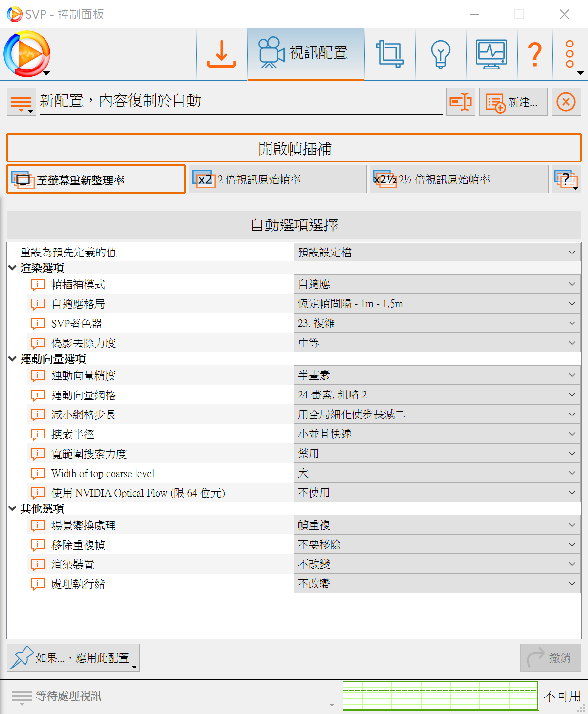The image size is (588, 714).
Task: Open the profile list hamburger menu
Action: point(21,102)
